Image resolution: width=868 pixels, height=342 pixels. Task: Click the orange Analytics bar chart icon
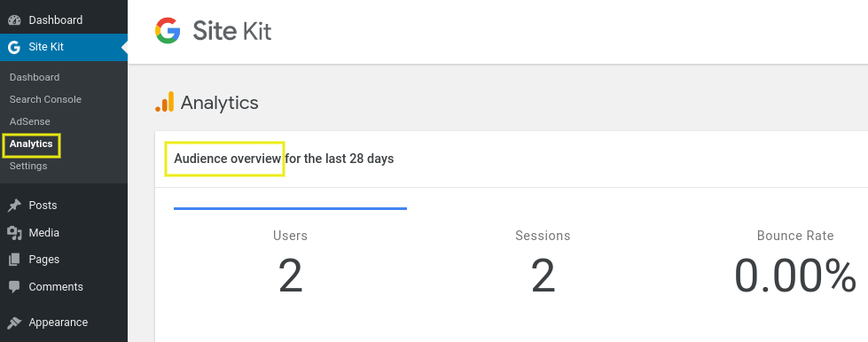click(x=164, y=102)
